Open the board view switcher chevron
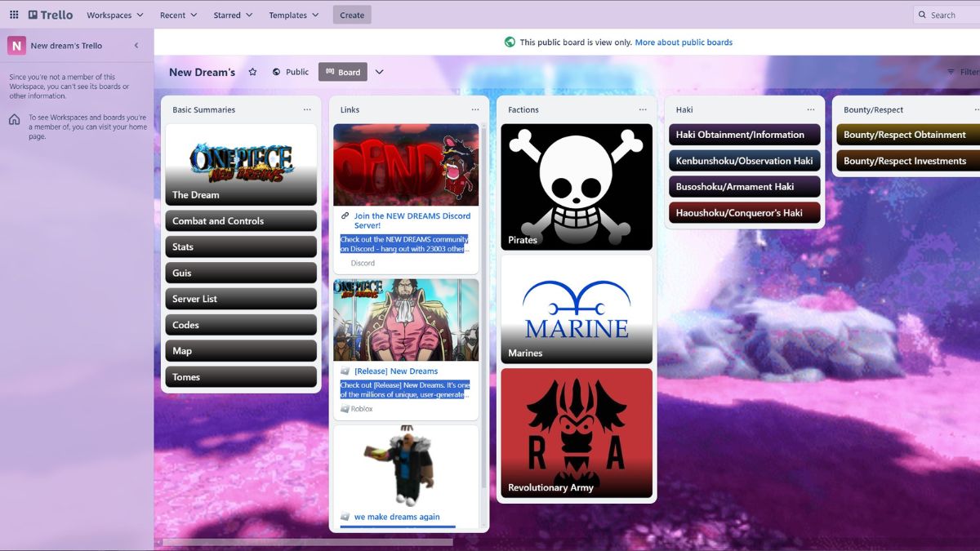980x551 pixels. 379,72
